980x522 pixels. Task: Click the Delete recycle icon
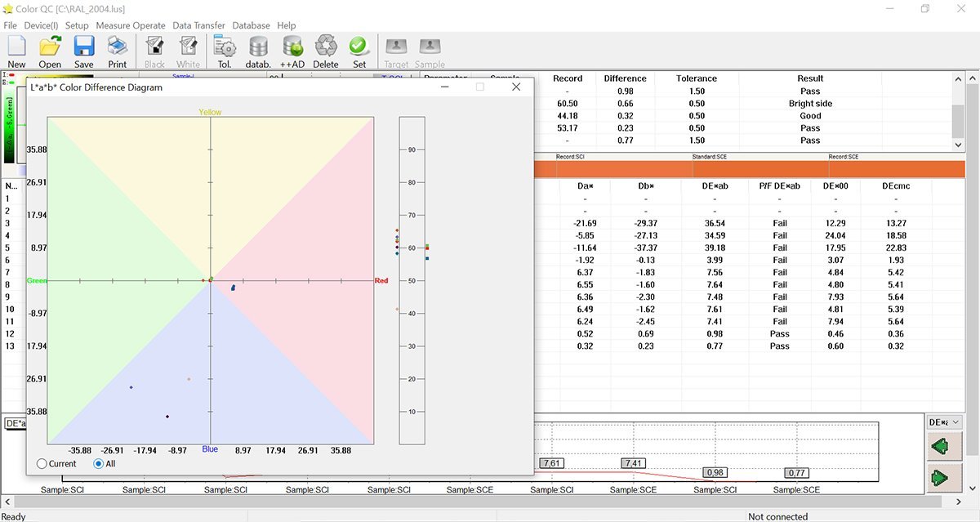coord(326,51)
